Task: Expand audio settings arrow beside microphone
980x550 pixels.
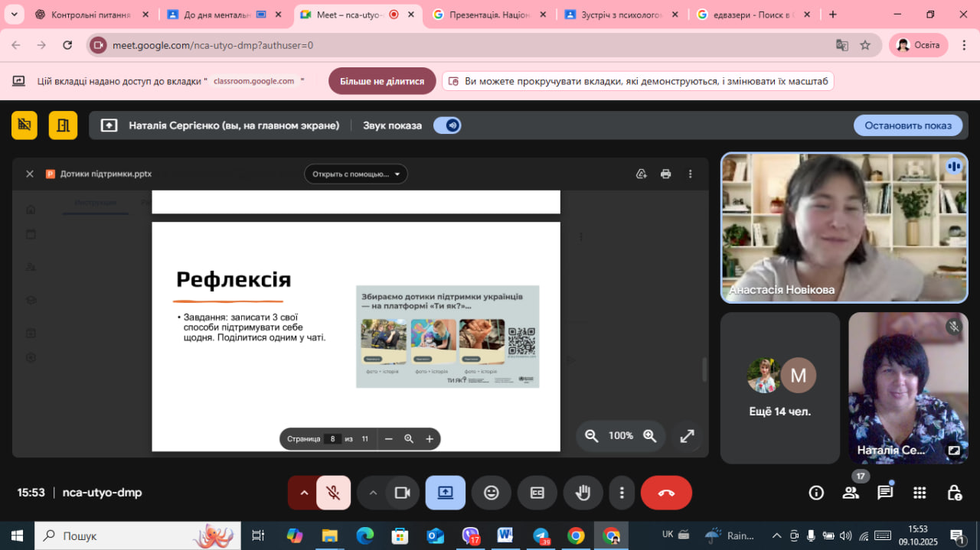Action: [304, 493]
